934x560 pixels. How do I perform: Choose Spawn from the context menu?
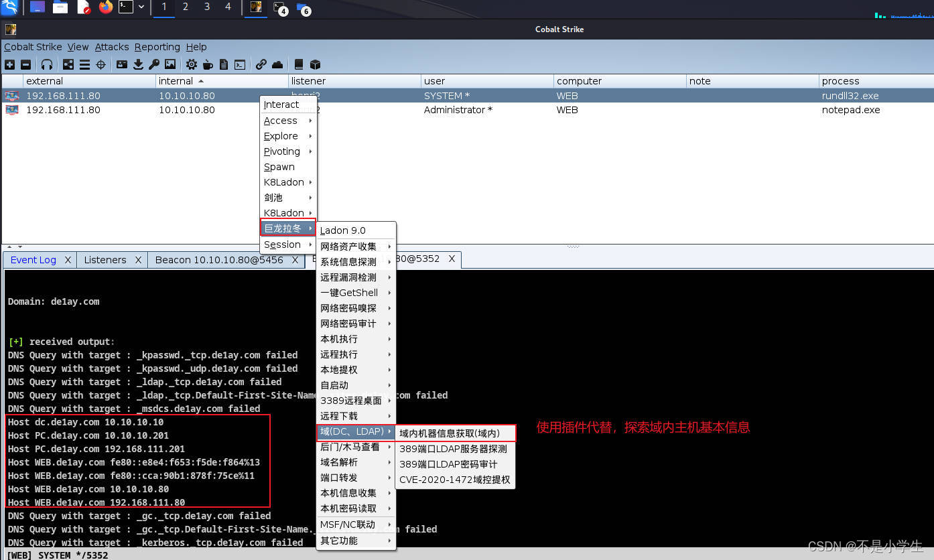288,167
